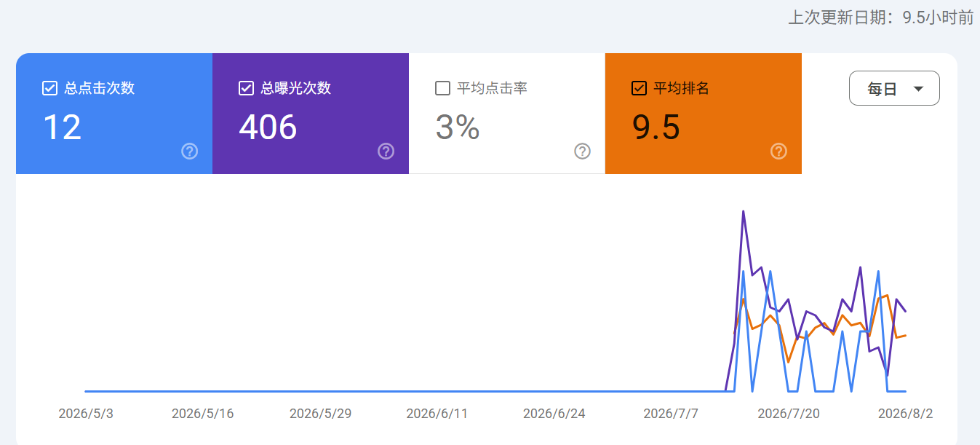Enable the 平均点击率 checkbox

click(x=442, y=88)
